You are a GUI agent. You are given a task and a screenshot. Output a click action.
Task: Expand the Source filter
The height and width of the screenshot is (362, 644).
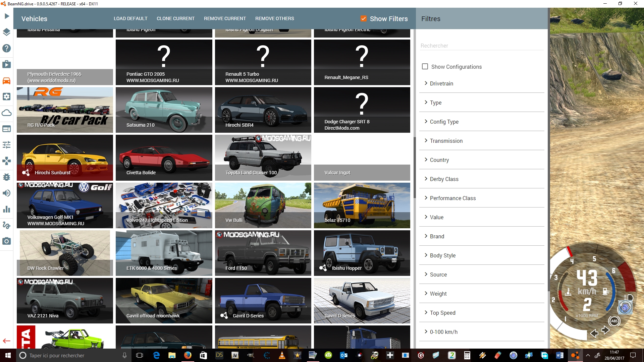482,275
